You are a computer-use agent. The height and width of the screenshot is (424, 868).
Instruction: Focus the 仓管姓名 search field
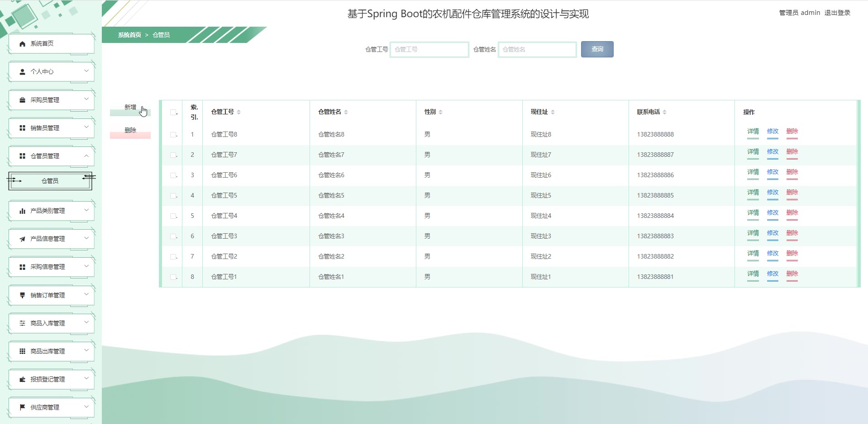(x=538, y=49)
